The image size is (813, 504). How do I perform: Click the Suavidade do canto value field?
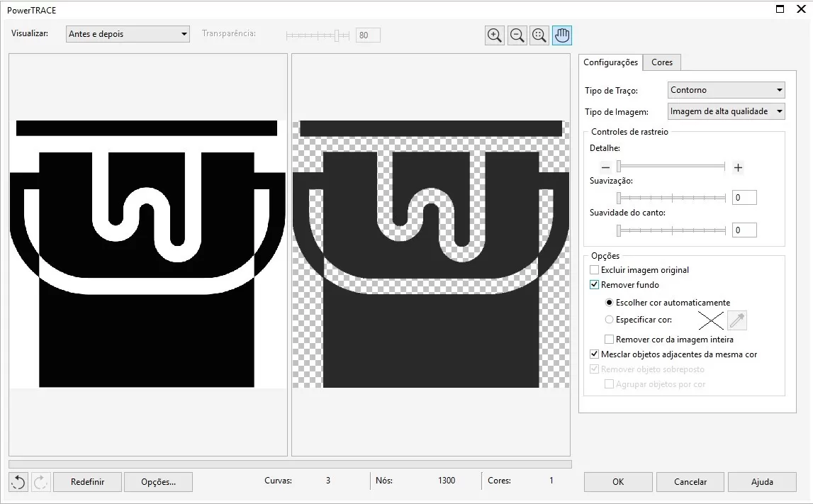(x=744, y=230)
